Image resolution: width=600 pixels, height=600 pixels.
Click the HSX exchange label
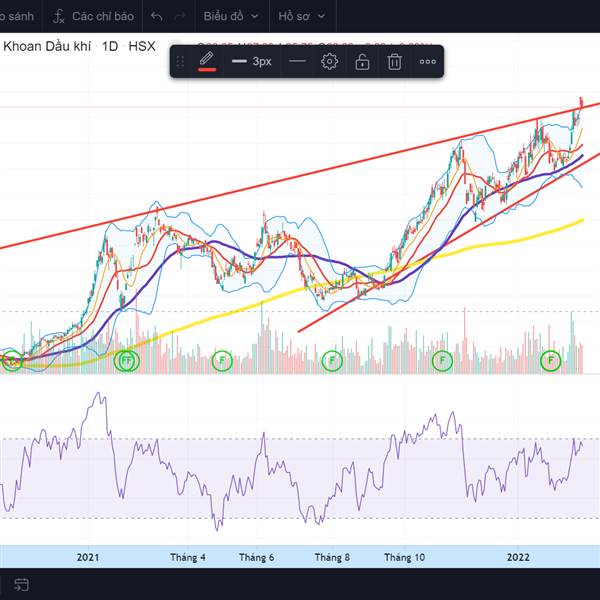coord(142,46)
